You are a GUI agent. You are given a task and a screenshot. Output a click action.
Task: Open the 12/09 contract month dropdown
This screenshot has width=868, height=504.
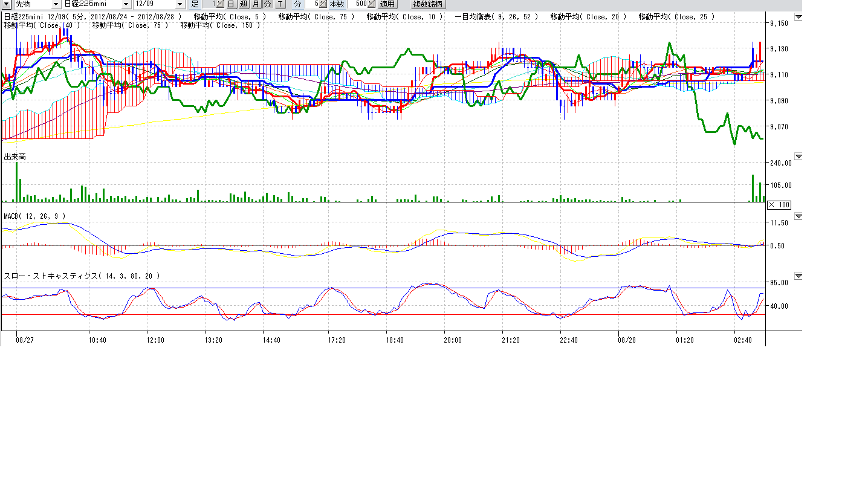click(x=180, y=4)
